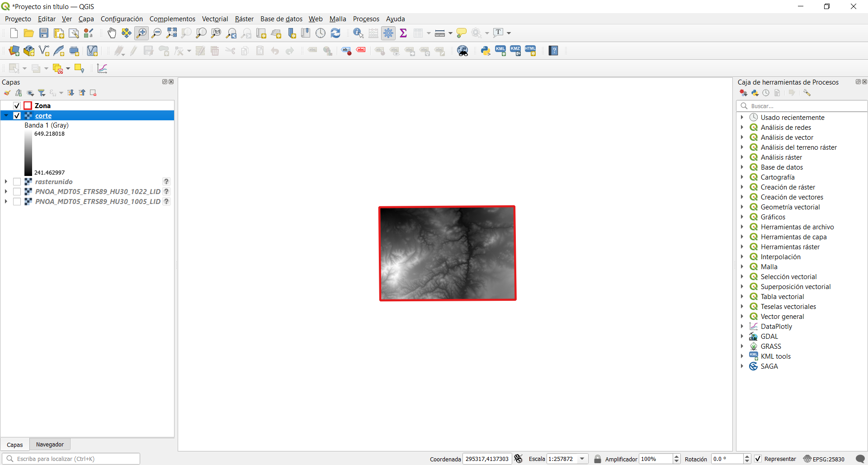This screenshot has width=868, height=465.
Task: Open QGIS Help via the question mark button
Action: (553, 50)
